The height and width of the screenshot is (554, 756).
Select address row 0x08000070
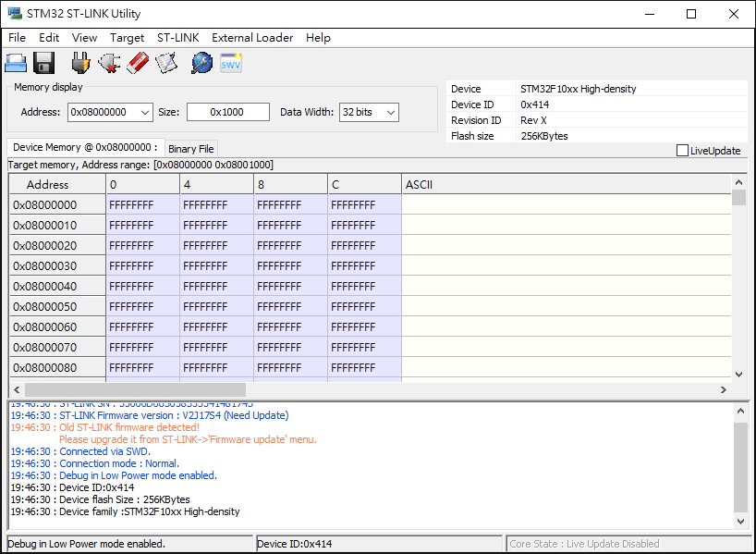pyautogui.click(x=58, y=347)
